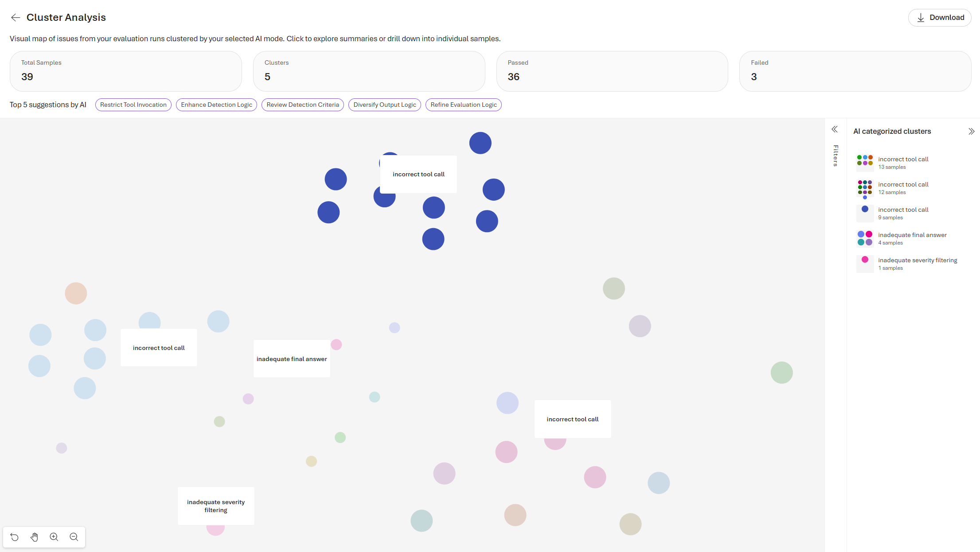Click the multicolor dot grid beside 13-sample cluster

(864, 162)
